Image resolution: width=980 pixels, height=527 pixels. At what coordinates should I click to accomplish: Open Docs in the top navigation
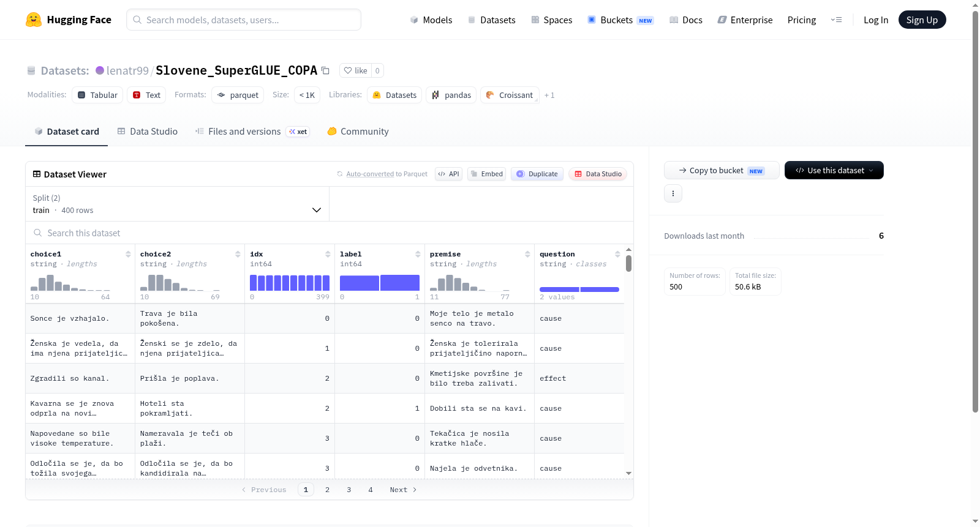click(685, 20)
